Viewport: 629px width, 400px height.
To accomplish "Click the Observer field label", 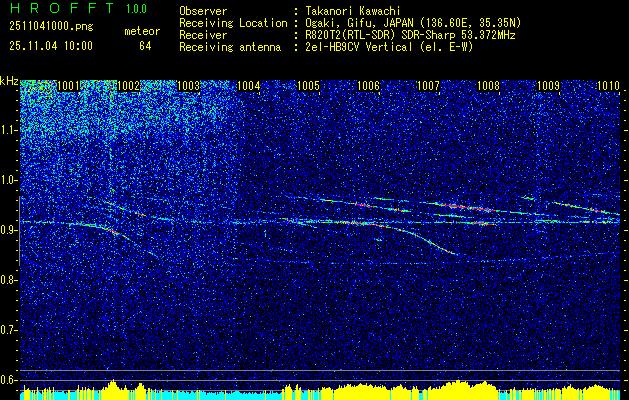I will [x=203, y=11].
